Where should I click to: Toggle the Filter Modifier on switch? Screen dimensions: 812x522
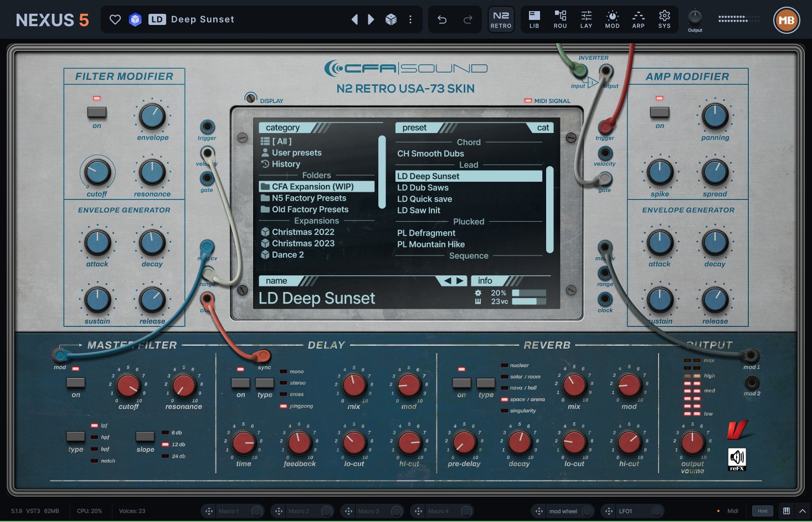click(x=97, y=112)
